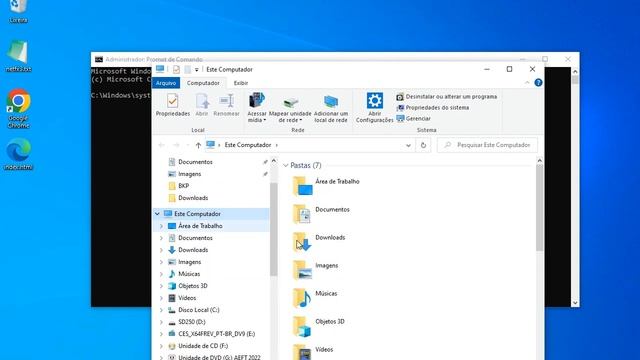Open Acessar mídia menu in ribbon
640x360 pixels.
pos(257,108)
